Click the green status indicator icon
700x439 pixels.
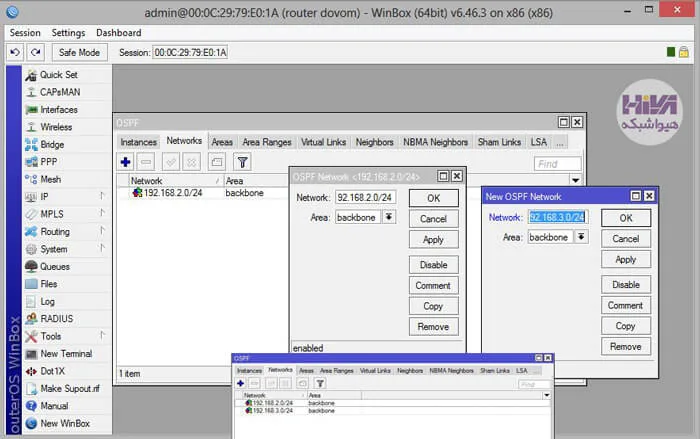point(671,52)
